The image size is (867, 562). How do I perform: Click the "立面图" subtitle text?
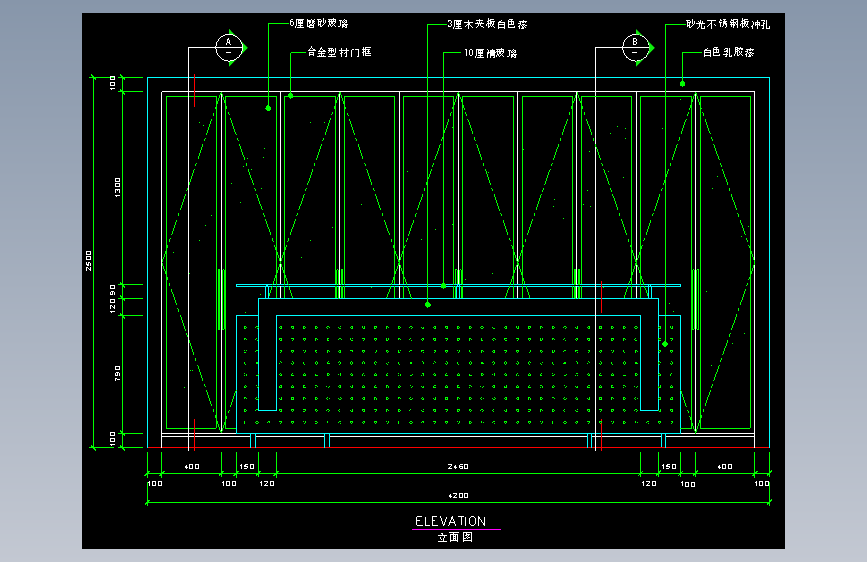click(455, 537)
